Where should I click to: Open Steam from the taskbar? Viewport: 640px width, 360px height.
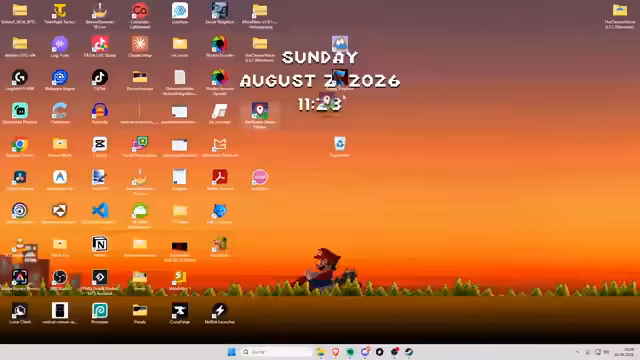tap(409, 352)
